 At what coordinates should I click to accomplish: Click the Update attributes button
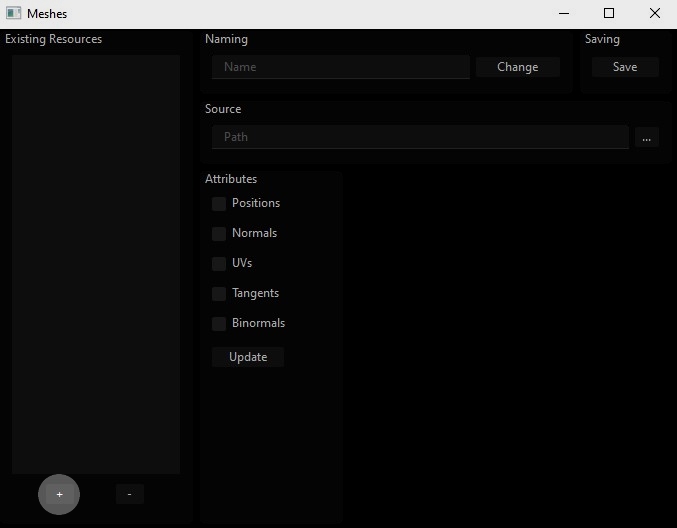[248, 357]
